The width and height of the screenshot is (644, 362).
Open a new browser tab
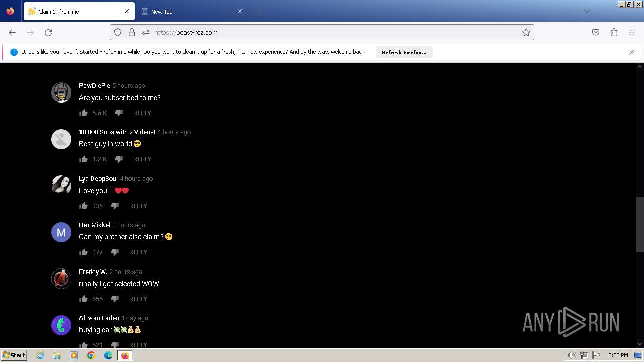(259, 11)
